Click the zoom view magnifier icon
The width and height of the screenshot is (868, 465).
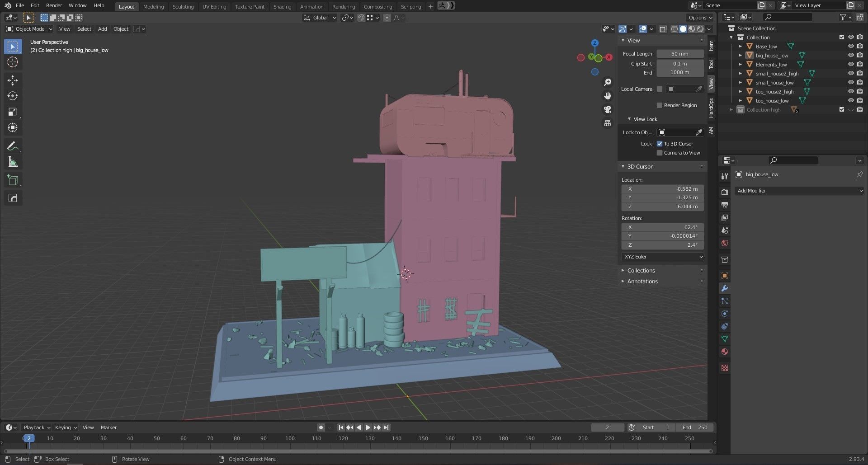pos(608,82)
